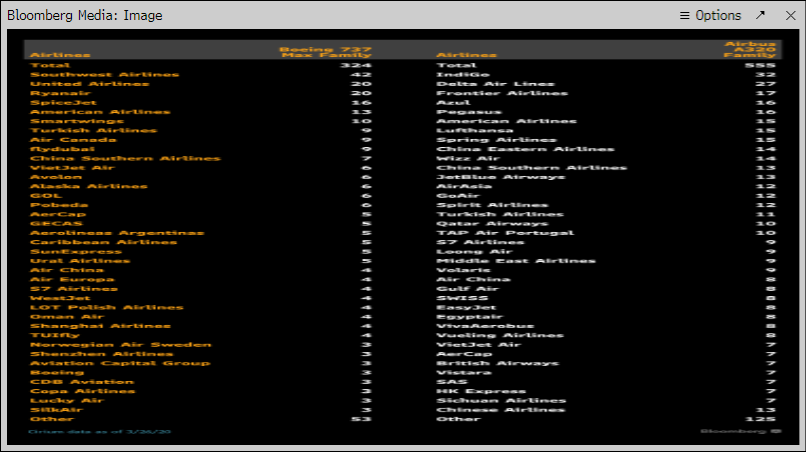806x452 pixels.
Task: Select the VivaAerobus row
Action: (x=606, y=326)
